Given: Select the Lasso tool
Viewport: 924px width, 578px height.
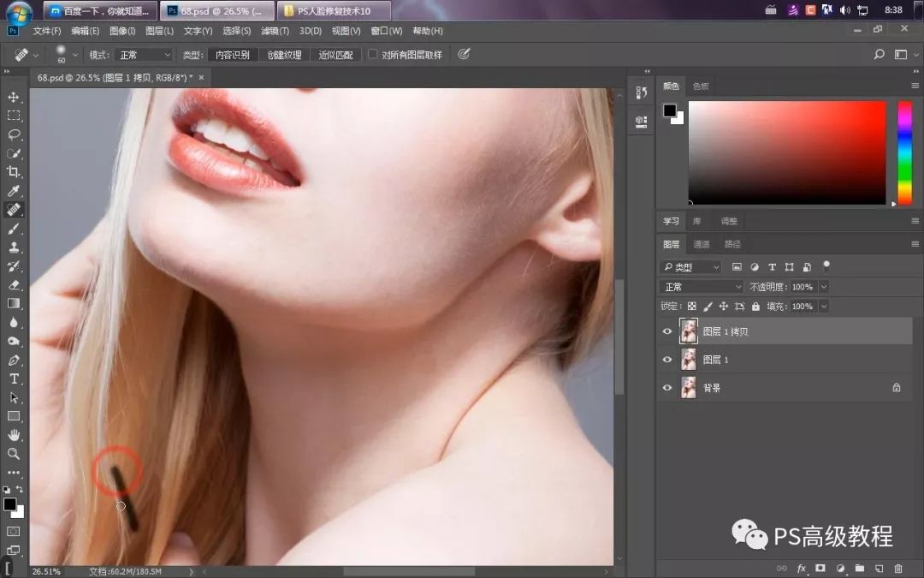Looking at the screenshot, I should click(14, 134).
